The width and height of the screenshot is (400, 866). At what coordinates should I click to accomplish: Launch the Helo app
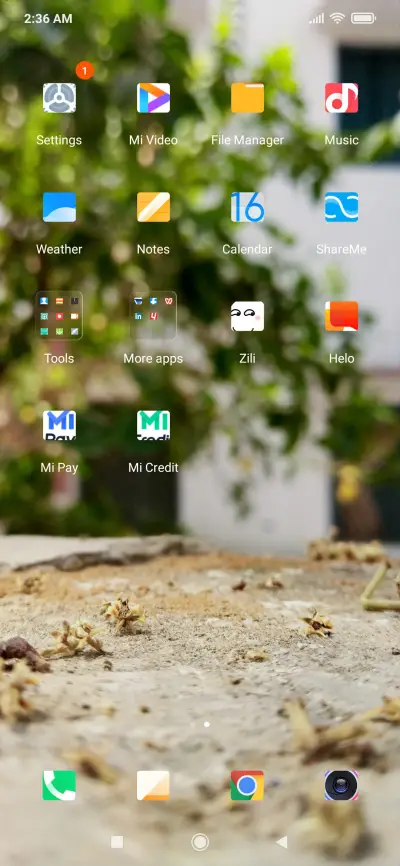[341, 316]
